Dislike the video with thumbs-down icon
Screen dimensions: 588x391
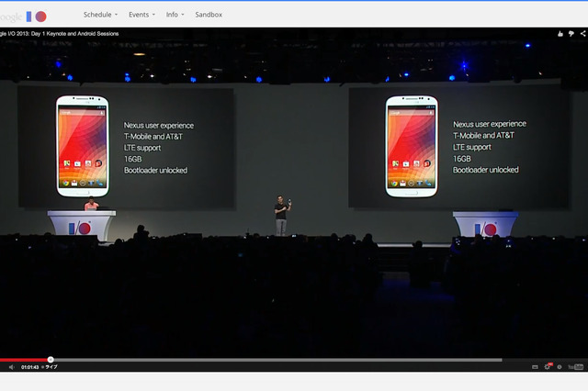tap(571, 34)
